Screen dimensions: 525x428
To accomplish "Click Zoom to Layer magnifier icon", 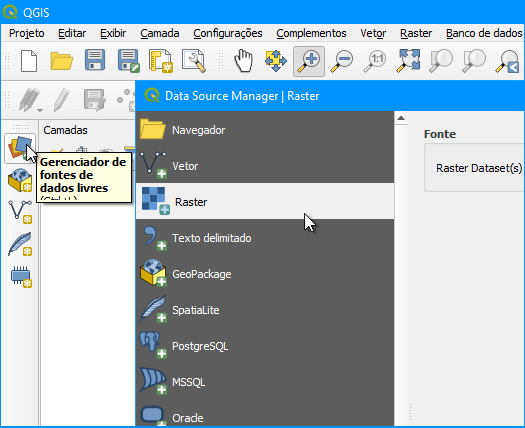I will point(473,61).
